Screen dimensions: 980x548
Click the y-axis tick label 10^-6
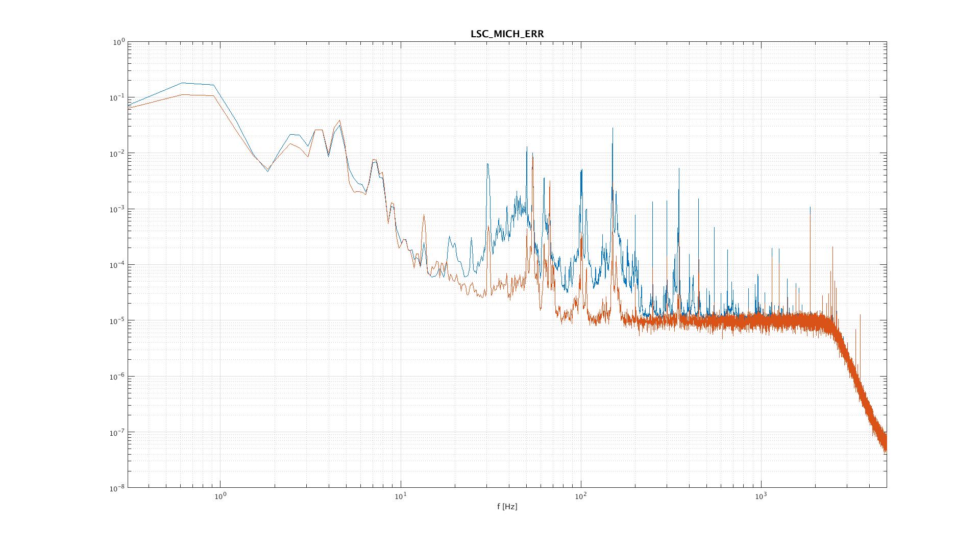pyautogui.click(x=118, y=377)
